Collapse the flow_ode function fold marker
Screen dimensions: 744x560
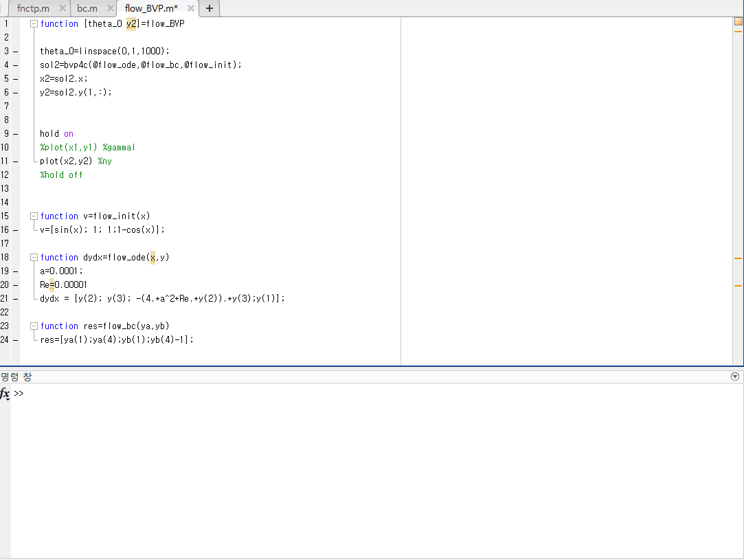33,257
